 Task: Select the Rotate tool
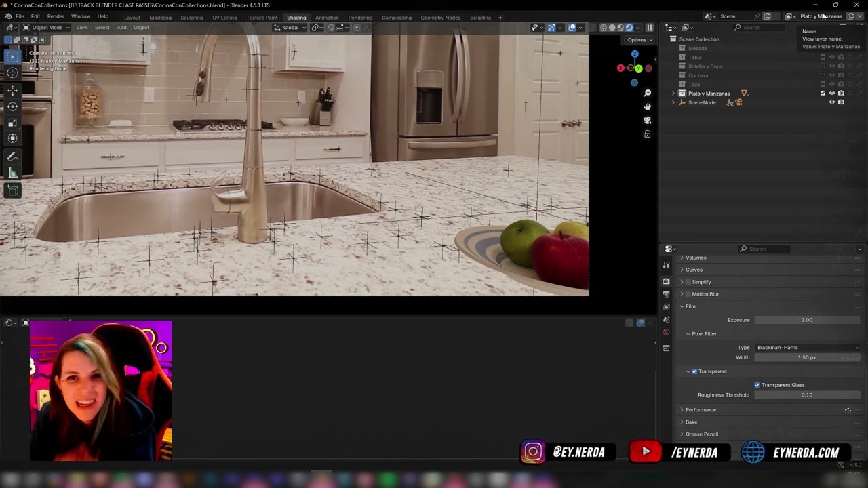tap(12, 106)
